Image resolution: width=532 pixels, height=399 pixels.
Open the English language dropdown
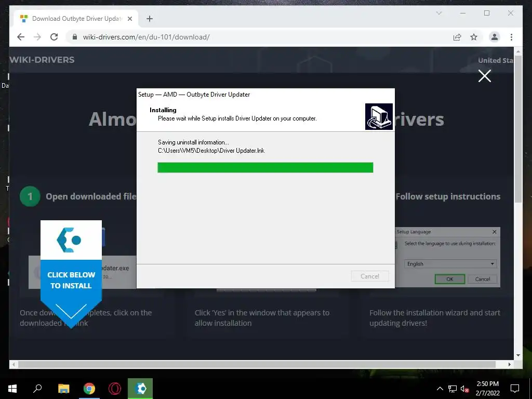pos(450,263)
